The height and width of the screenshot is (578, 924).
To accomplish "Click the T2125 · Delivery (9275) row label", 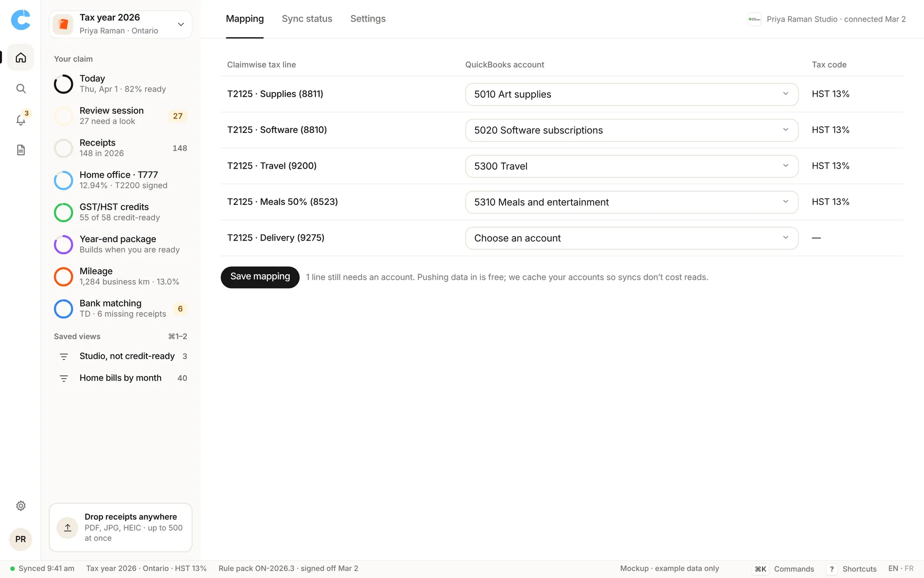I will coord(276,238).
